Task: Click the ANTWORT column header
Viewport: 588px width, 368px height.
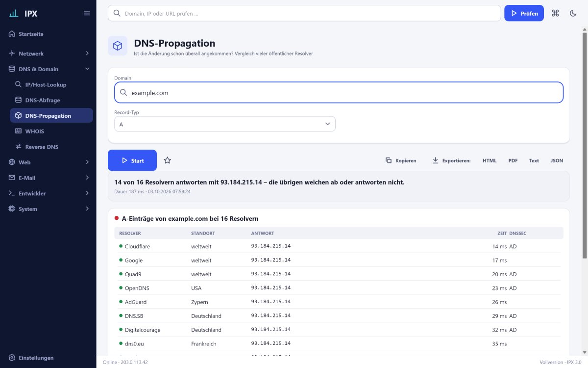Action: point(263,233)
